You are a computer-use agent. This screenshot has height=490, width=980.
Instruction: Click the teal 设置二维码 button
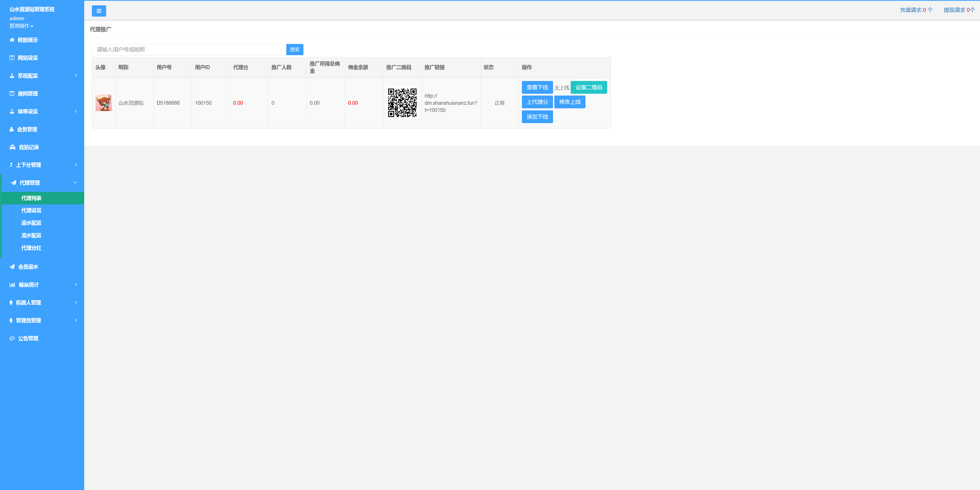point(588,88)
